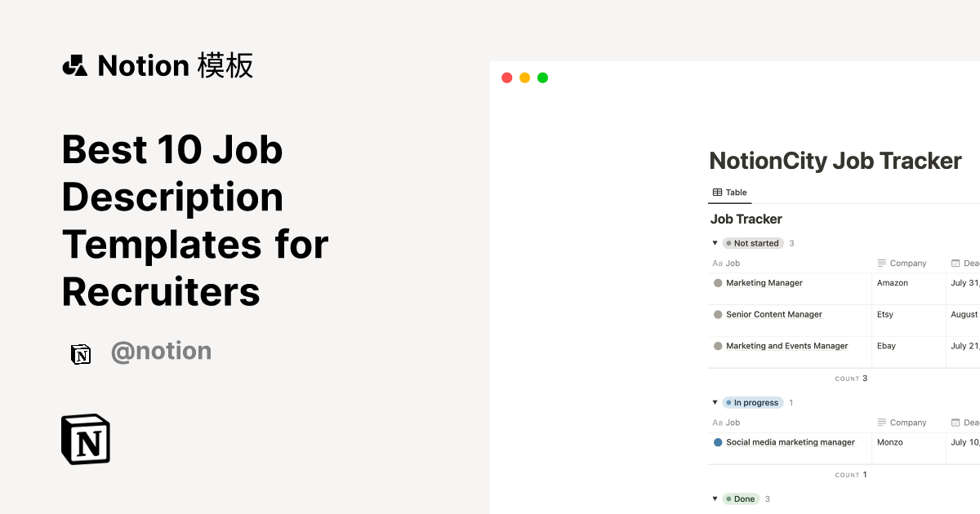Viewport: 980px width, 514px height.
Task: Click the small Notion icon next to @notion
Action: [81, 353]
